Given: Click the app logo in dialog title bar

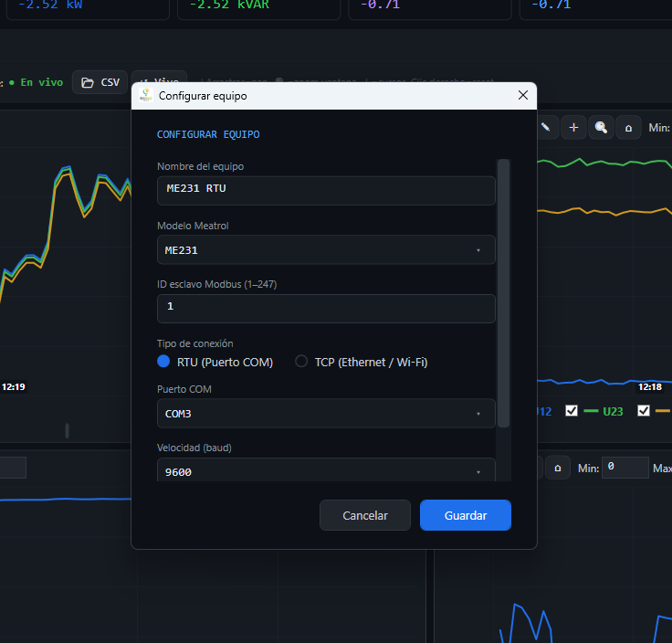Looking at the screenshot, I should [x=145, y=95].
